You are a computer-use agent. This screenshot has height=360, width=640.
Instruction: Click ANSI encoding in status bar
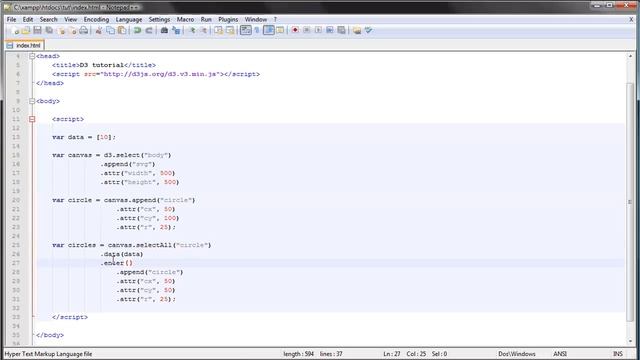[560, 354]
